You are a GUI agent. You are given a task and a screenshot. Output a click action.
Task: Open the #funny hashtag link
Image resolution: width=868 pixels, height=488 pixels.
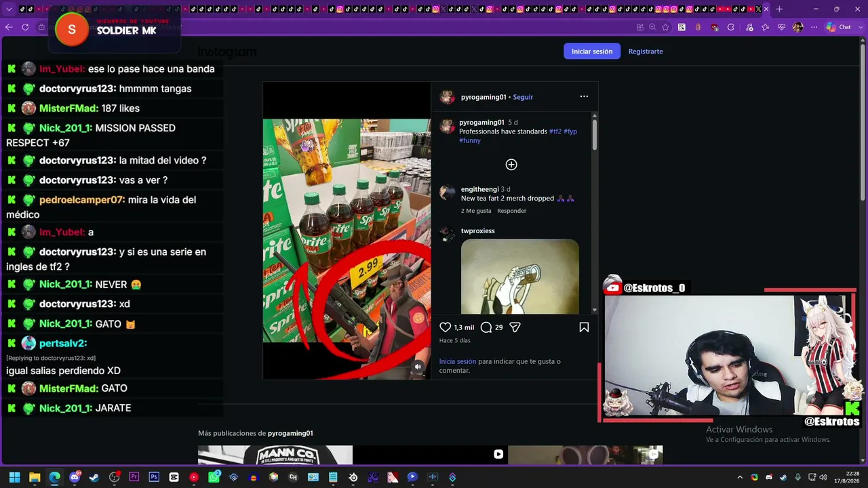coord(470,140)
